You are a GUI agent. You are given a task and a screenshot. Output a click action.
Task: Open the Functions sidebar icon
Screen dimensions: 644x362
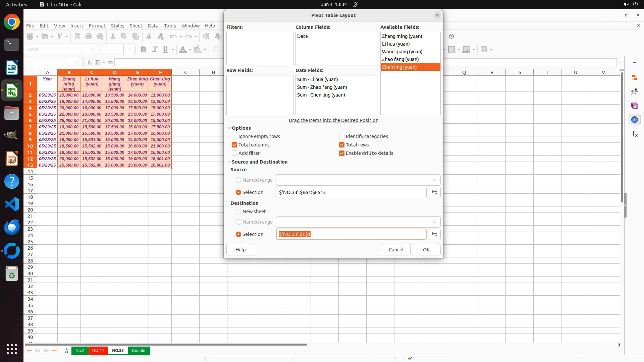coord(634,134)
